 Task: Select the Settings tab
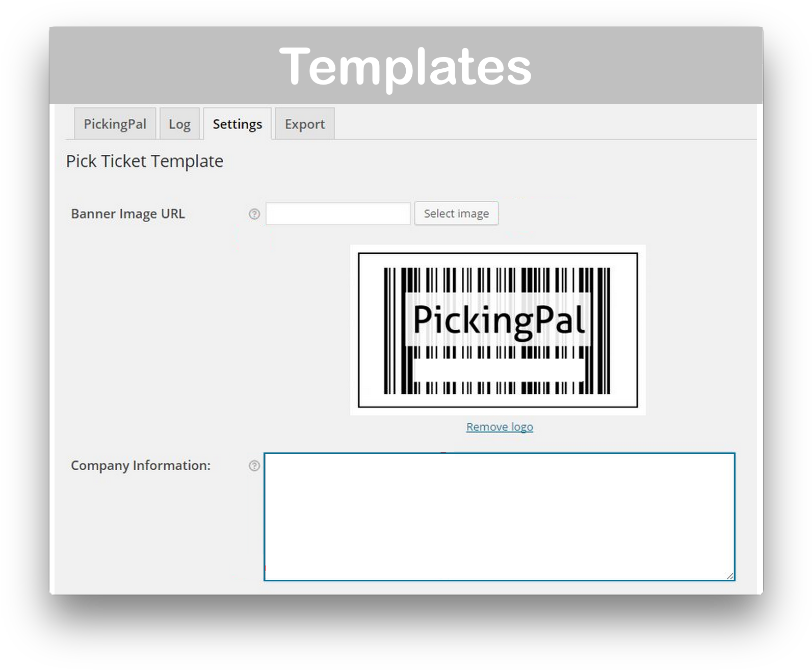[x=237, y=124]
